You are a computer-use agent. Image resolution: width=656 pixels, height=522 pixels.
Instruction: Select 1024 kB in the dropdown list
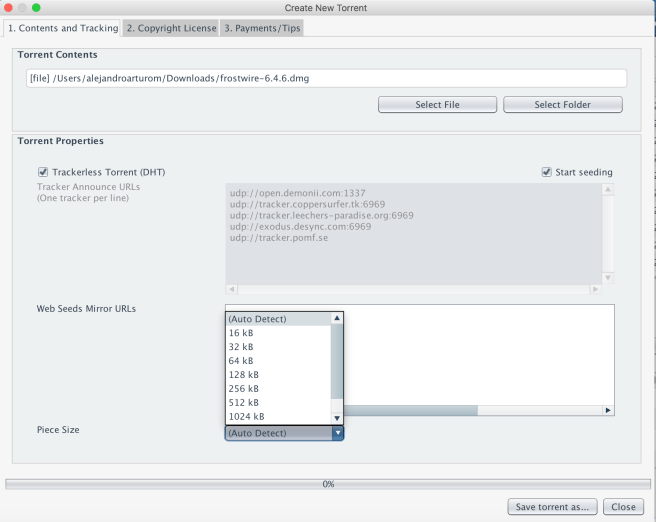coord(246,416)
